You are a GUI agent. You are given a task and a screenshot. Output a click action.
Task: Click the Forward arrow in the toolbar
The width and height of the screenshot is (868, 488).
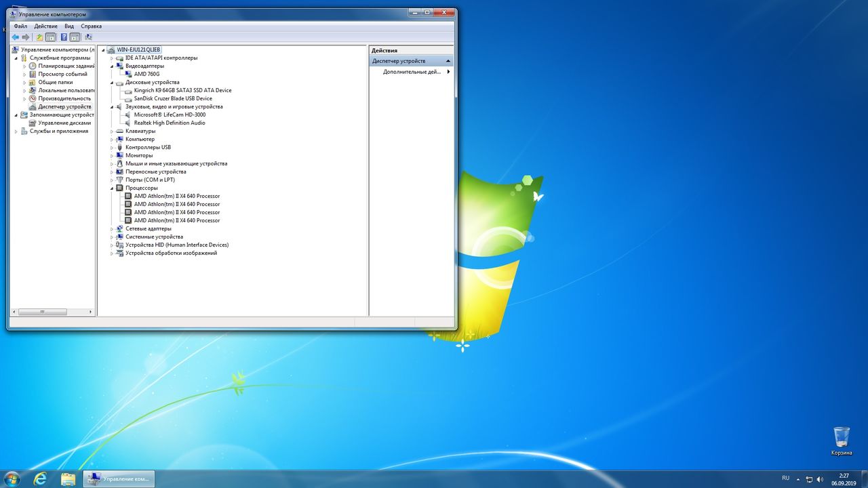point(26,37)
